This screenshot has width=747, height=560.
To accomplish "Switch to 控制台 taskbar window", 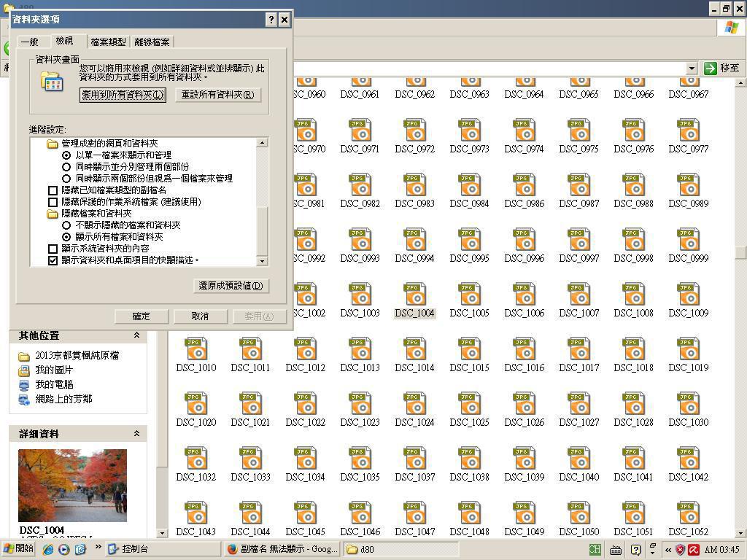I will pyautogui.click(x=163, y=550).
